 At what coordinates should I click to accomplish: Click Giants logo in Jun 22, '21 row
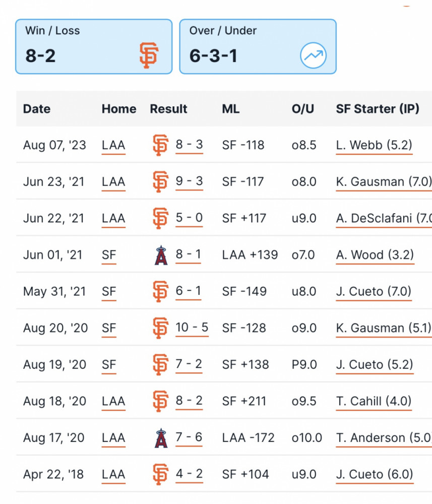click(160, 219)
